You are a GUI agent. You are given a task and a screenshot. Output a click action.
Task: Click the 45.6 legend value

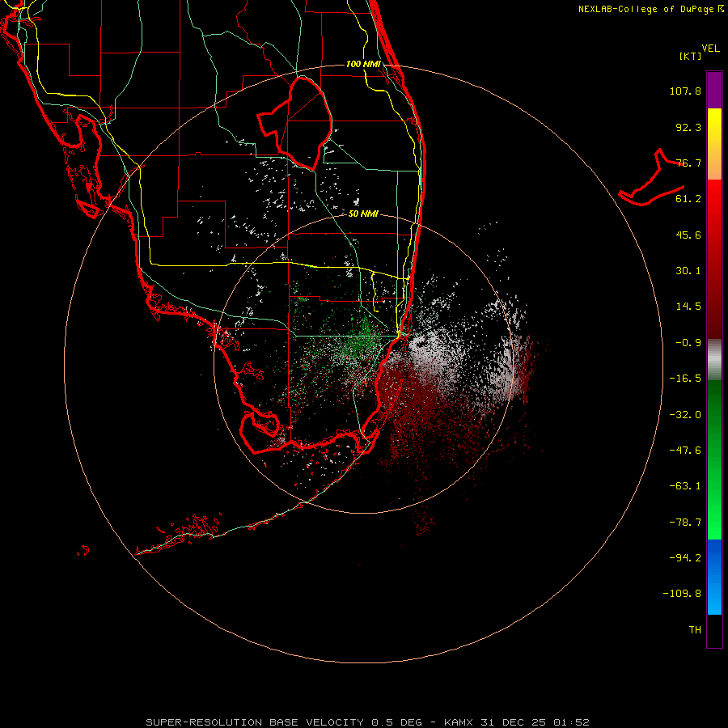688,235
